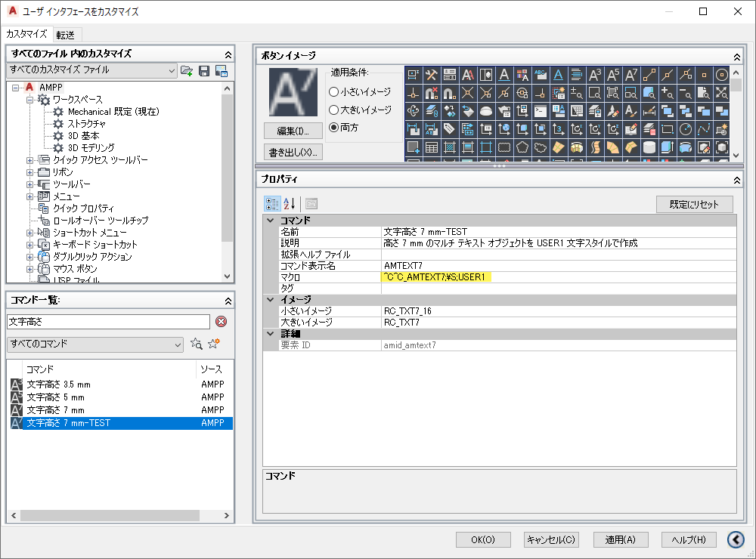Viewport: 756px width, 559px height.
Task: Switch to the 転送 tab
Action: click(66, 35)
